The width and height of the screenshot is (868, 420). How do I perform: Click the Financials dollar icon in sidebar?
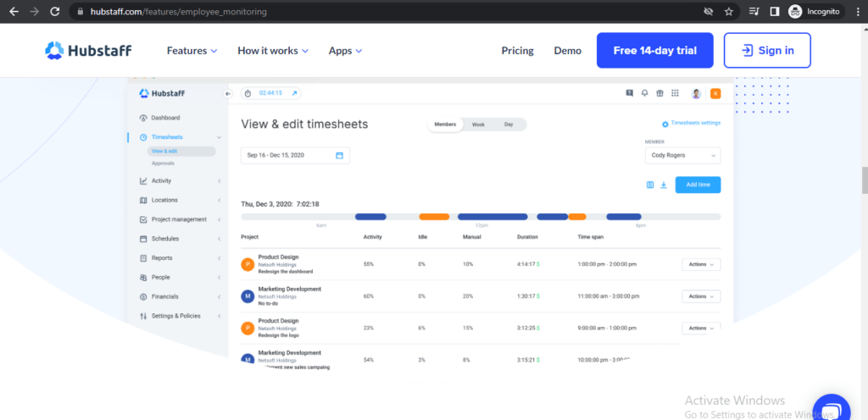click(x=143, y=296)
